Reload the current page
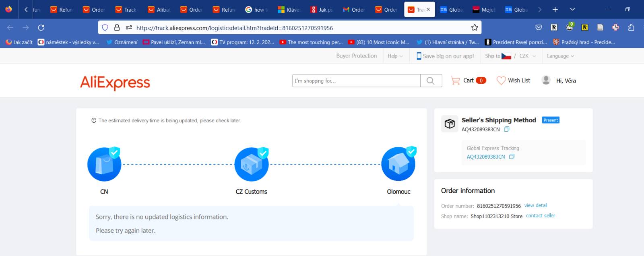The width and height of the screenshot is (644, 256). pos(41,27)
